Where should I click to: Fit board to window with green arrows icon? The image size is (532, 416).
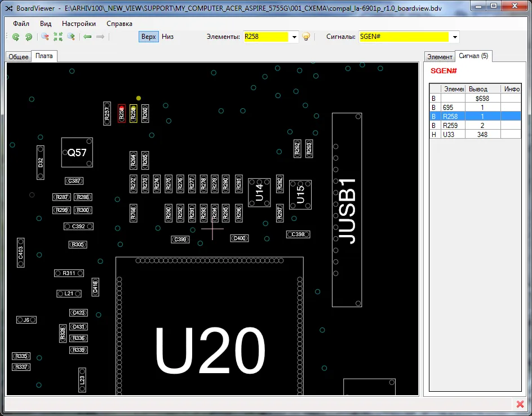57,37
